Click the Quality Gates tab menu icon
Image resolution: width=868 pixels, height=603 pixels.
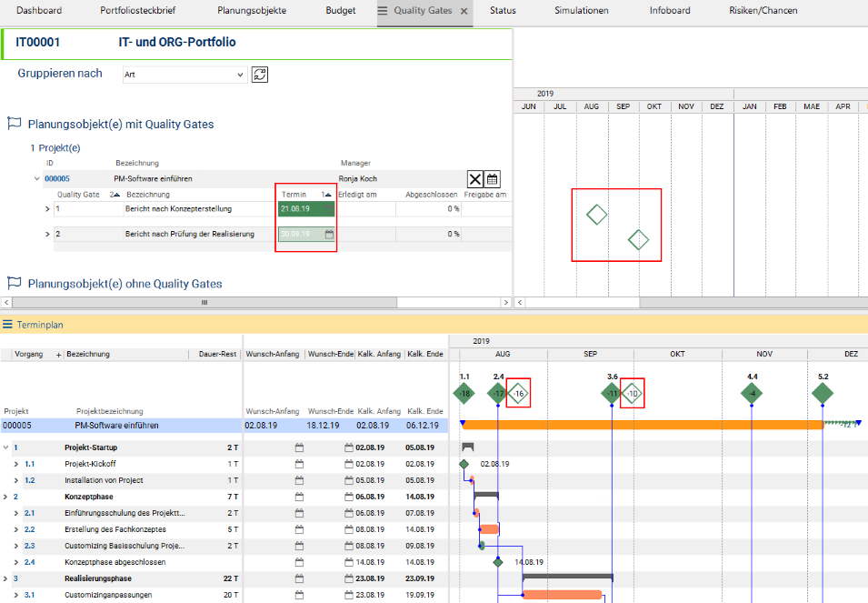383,11
